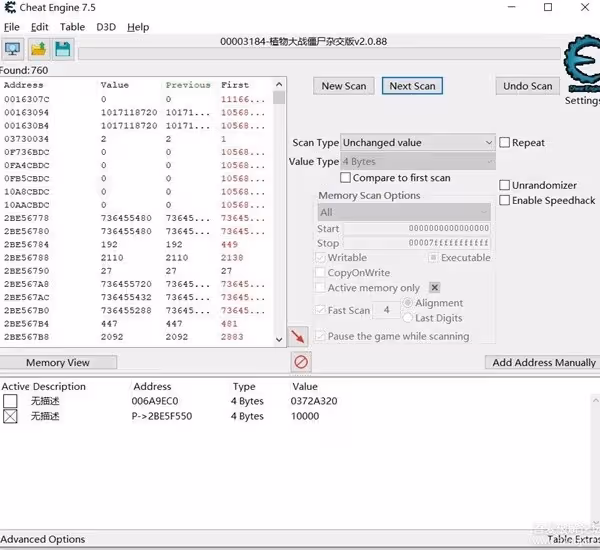Select the Alignment radio button

pos(408,303)
